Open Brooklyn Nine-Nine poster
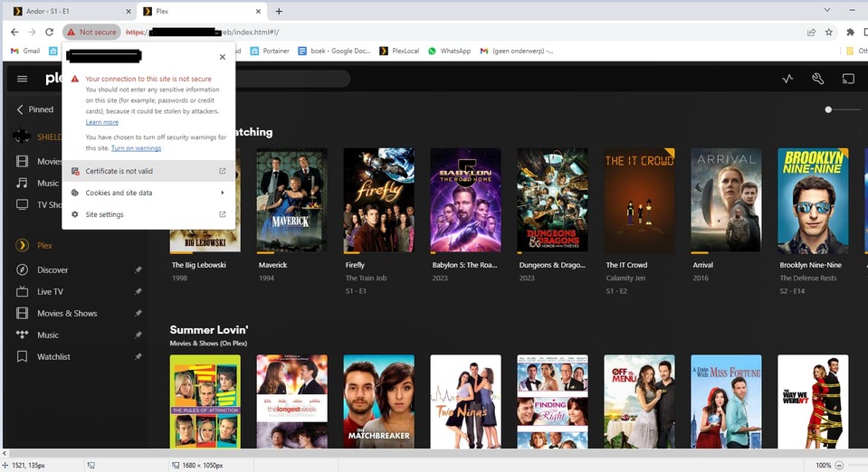The height and width of the screenshot is (472, 868). tap(813, 201)
